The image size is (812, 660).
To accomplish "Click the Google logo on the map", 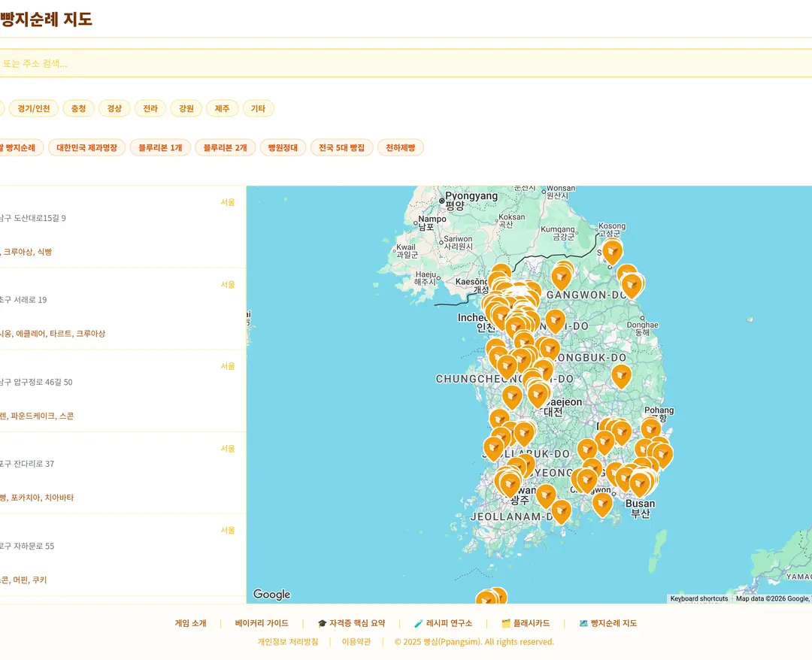I will coord(272,595).
